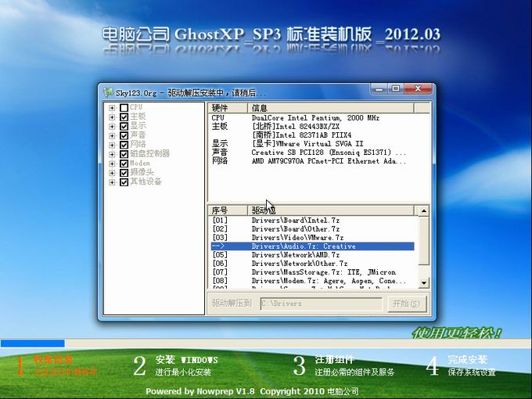The height and width of the screenshot is (399, 532).
Task: Minimize the driver install window
Action: point(379,89)
